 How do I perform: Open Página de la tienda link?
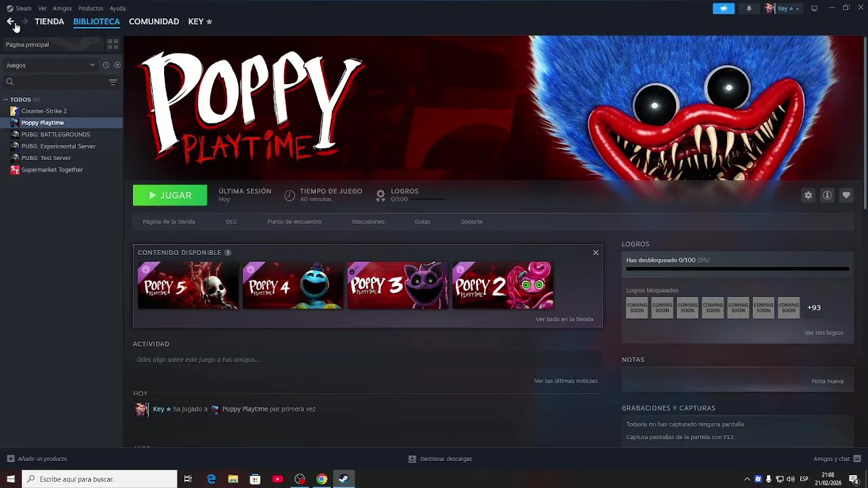pos(169,222)
